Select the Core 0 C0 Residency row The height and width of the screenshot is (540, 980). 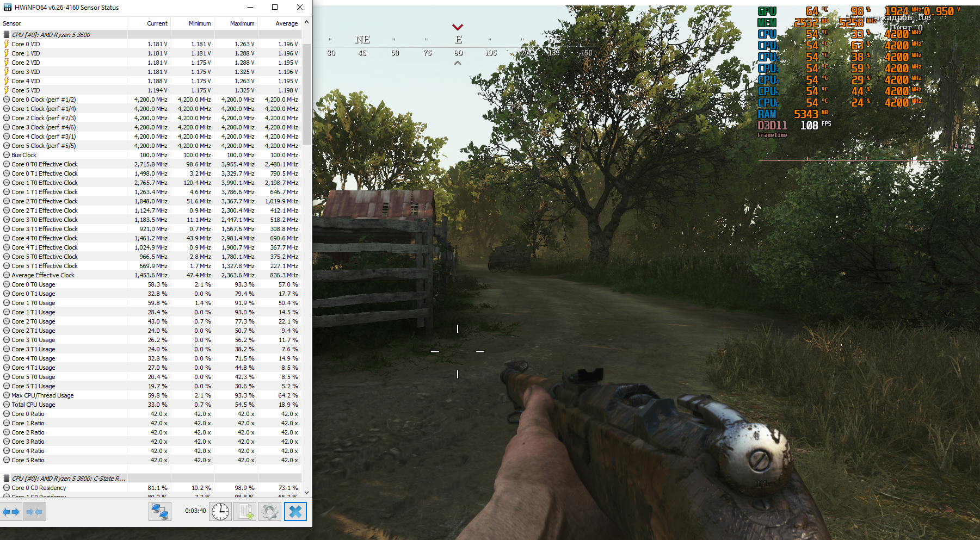(x=151, y=488)
